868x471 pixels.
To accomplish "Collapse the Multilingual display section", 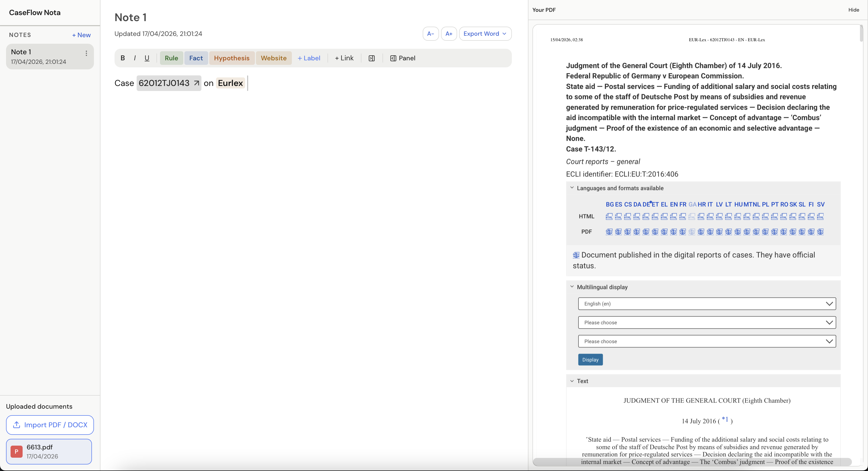I will (x=572, y=286).
